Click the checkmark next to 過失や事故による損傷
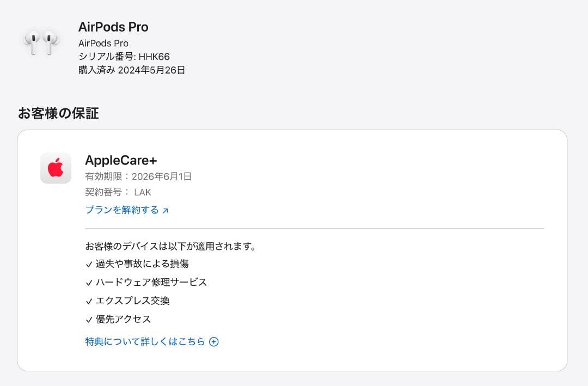588x386 pixels. tap(89, 263)
